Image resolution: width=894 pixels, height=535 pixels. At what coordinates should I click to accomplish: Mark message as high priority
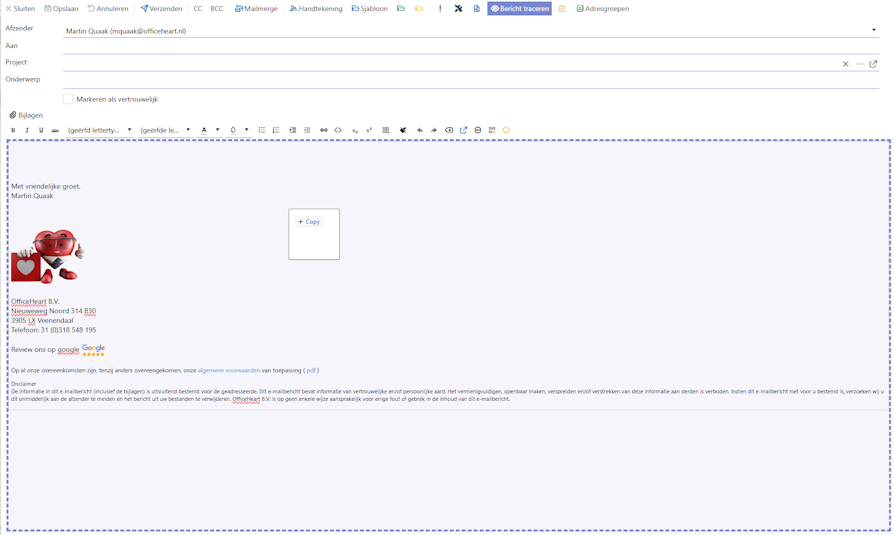440,9
